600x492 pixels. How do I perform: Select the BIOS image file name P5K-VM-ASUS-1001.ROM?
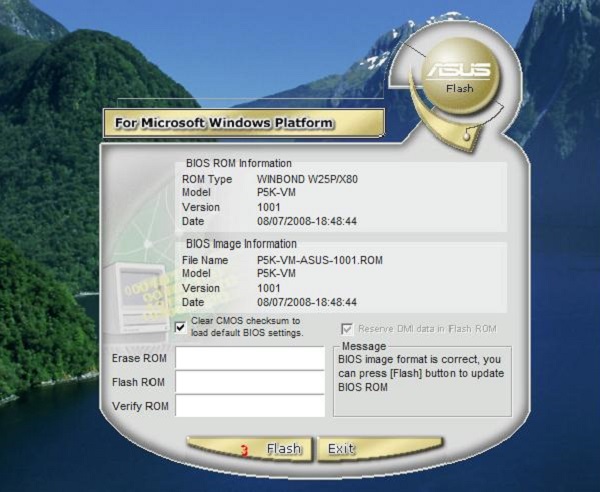[x=320, y=260]
